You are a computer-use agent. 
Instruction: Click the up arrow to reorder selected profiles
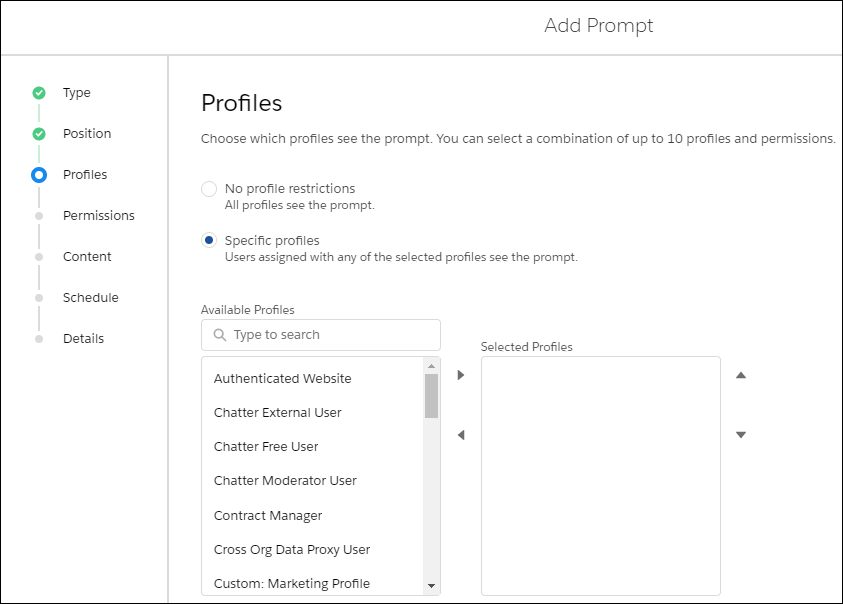pyautogui.click(x=741, y=375)
